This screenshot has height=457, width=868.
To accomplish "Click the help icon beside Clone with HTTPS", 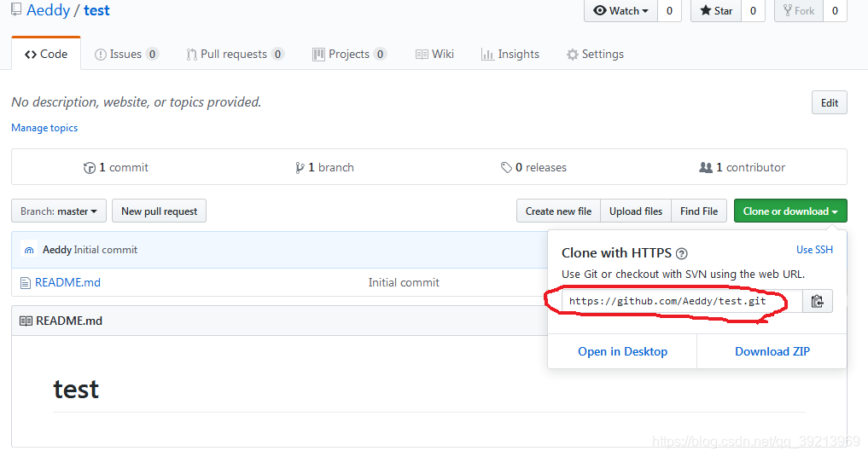I will (682, 254).
